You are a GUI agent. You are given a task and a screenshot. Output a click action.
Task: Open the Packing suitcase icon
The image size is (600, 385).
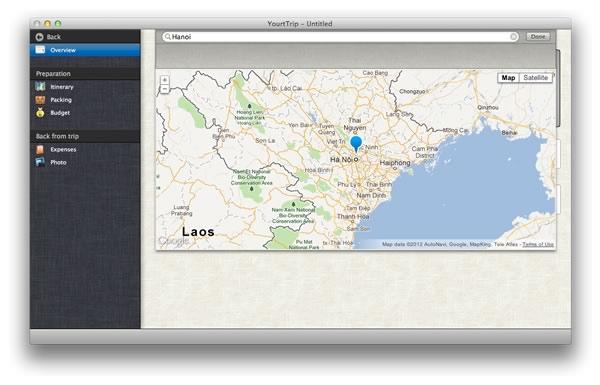pos(40,100)
